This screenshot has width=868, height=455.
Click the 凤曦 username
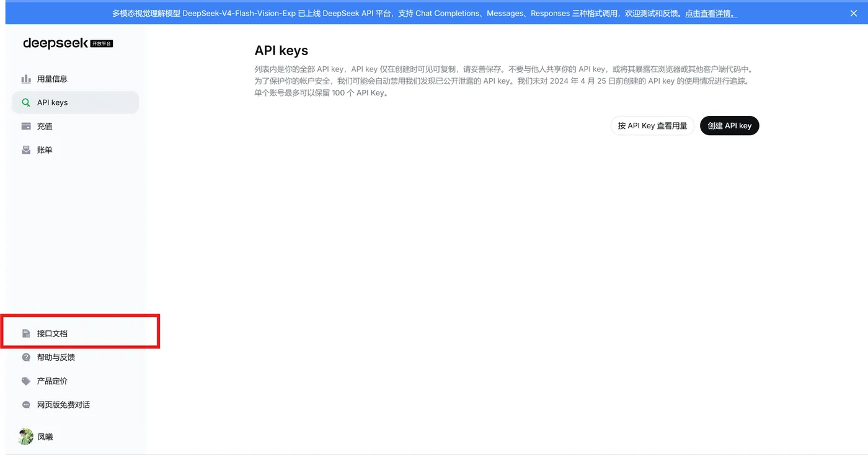point(45,437)
